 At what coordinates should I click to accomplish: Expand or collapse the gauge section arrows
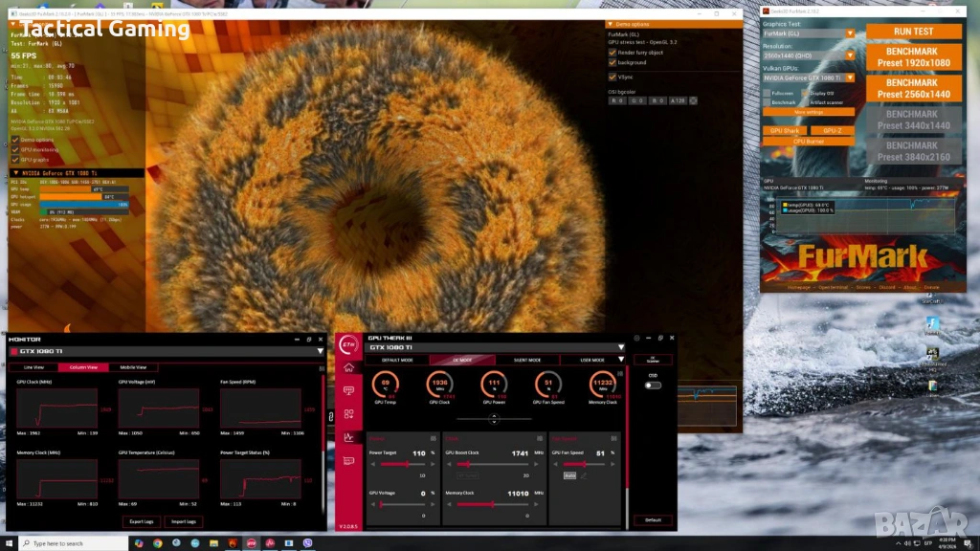(494, 418)
